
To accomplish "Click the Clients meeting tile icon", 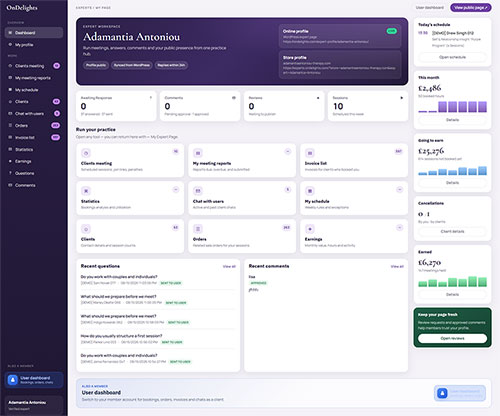I will pyautogui.click(x=86, y=153).
